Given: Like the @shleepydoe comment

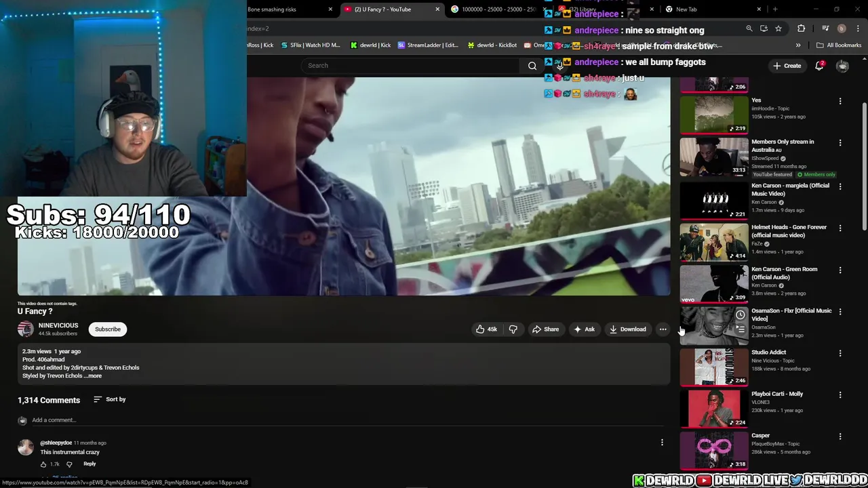Looking at the screenshot, I should pos(43,464).
